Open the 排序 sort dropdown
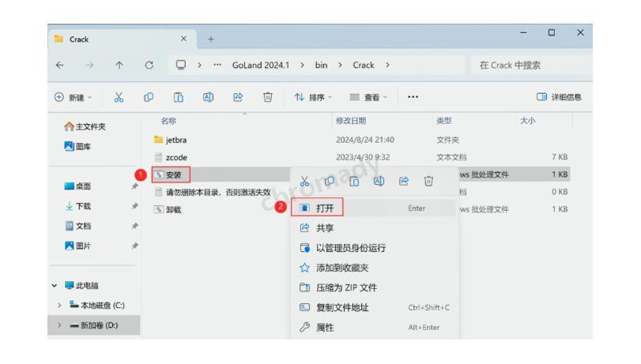The image size is (641, 364). (314, 97)
